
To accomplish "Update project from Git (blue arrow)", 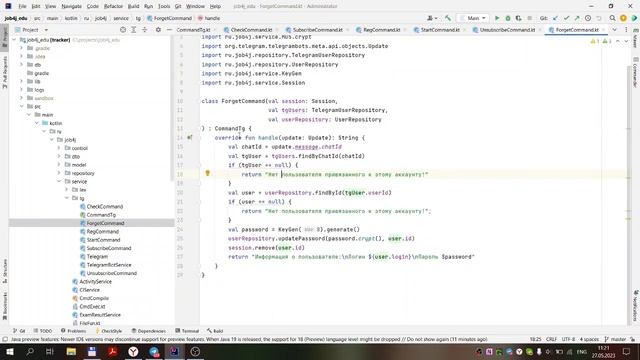I will coord(555,18).
